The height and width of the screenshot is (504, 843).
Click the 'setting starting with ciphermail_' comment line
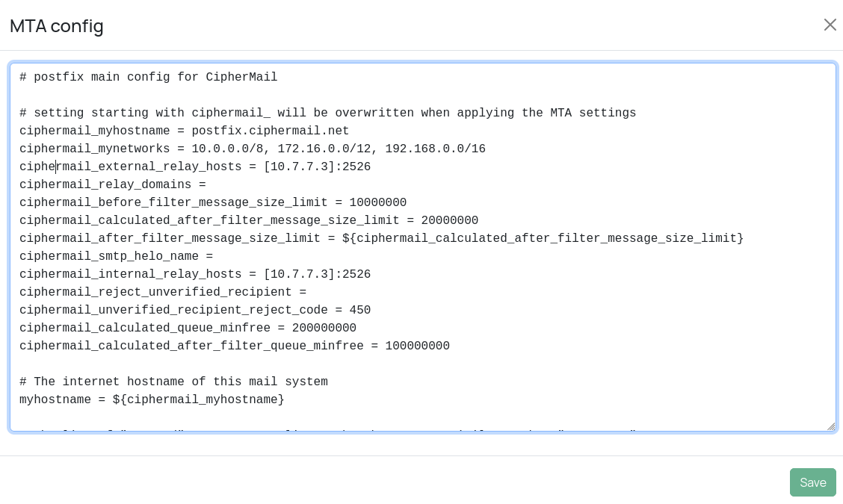(x=327, y=113)
